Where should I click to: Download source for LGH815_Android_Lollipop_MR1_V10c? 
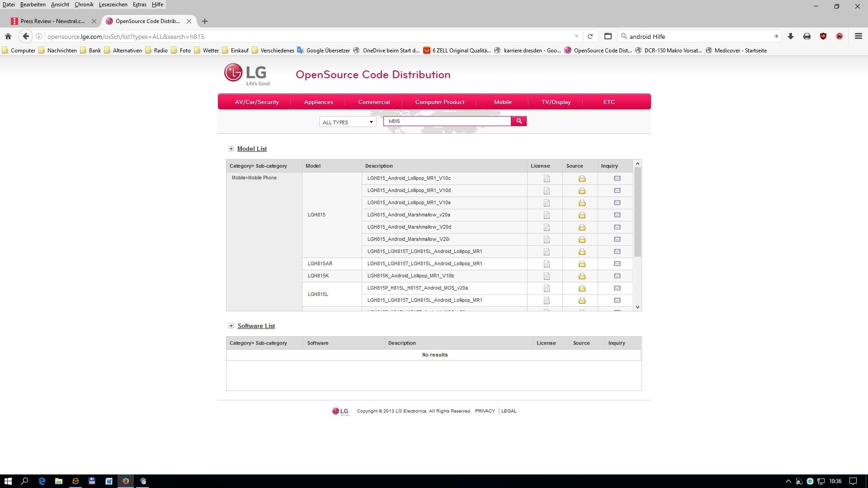click(x=582, y=178)
